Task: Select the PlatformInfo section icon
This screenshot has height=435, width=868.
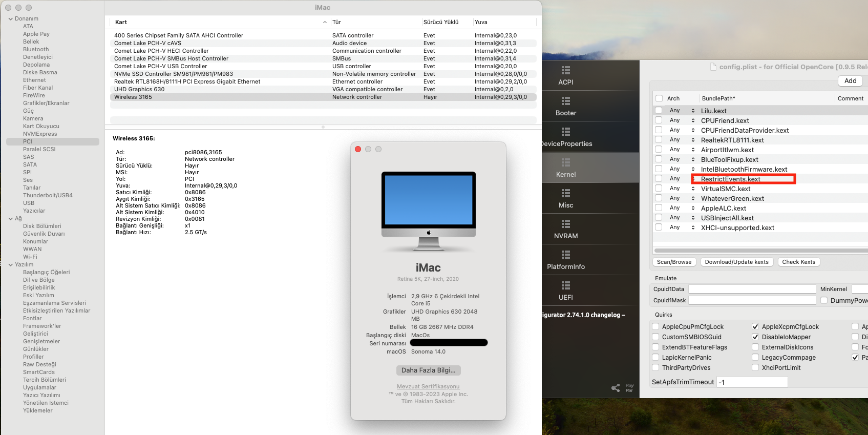Action: tap(565, 255)
